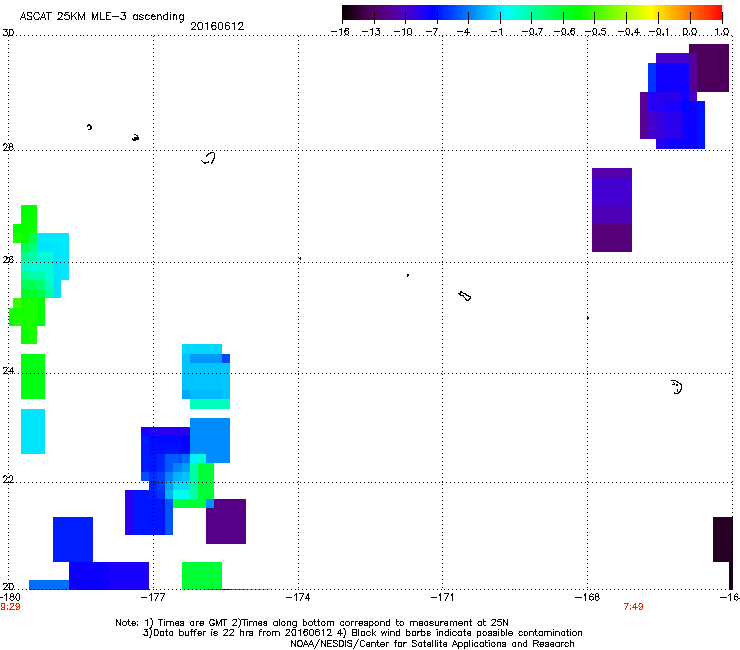Click the longitude axis label -177
The image size is (740, 650).
(153, 597)
